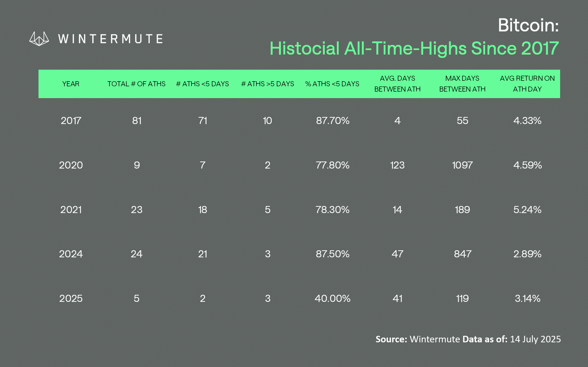Click total ATHs value 23 for 2021

(x=137, y=210)
